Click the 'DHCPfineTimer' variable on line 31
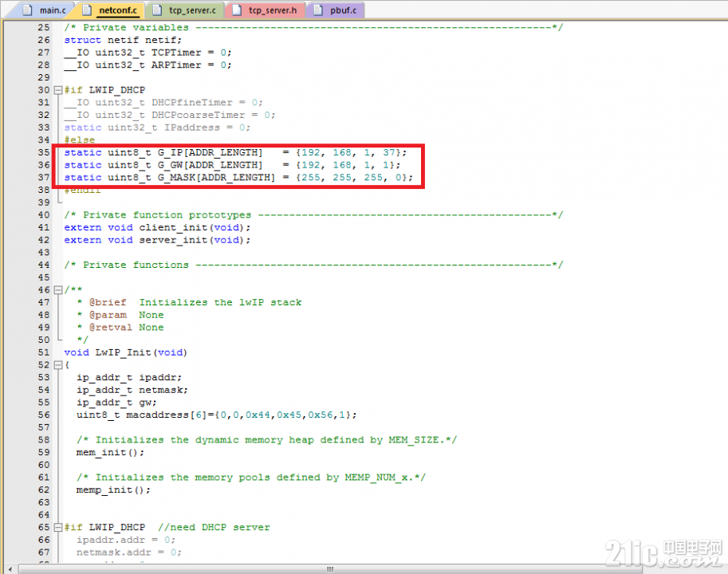The height and width of the screenshot is (574, 728). point(191,103)
